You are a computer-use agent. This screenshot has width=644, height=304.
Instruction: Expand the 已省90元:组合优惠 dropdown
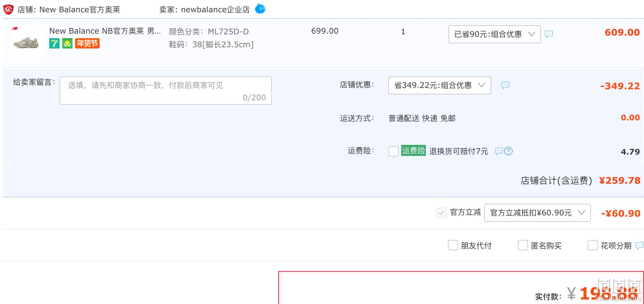point(494,34)
